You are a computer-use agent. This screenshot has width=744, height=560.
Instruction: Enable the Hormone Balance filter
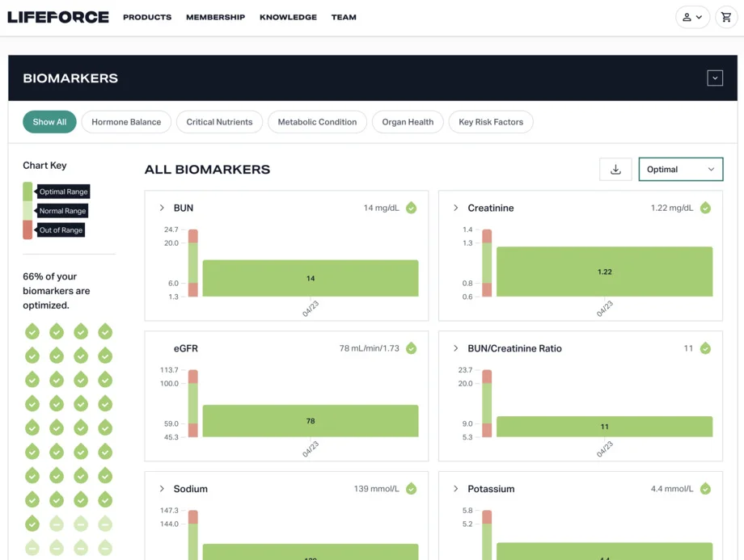pos(125,121)
